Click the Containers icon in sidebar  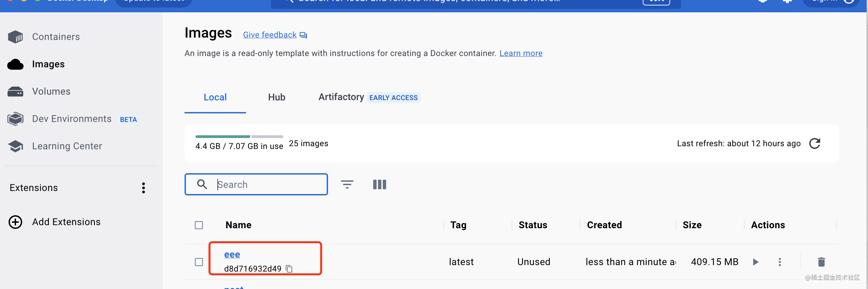[x=15, y=37]
